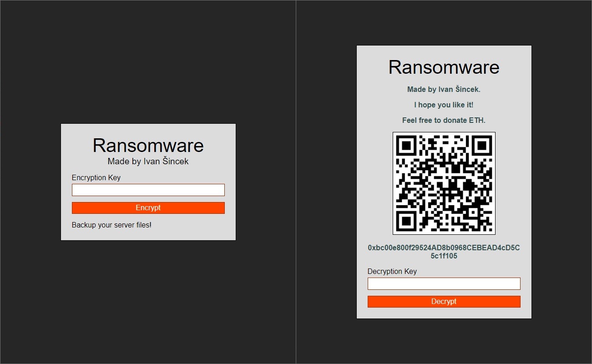Click the "Decryption Key" label

392,271
